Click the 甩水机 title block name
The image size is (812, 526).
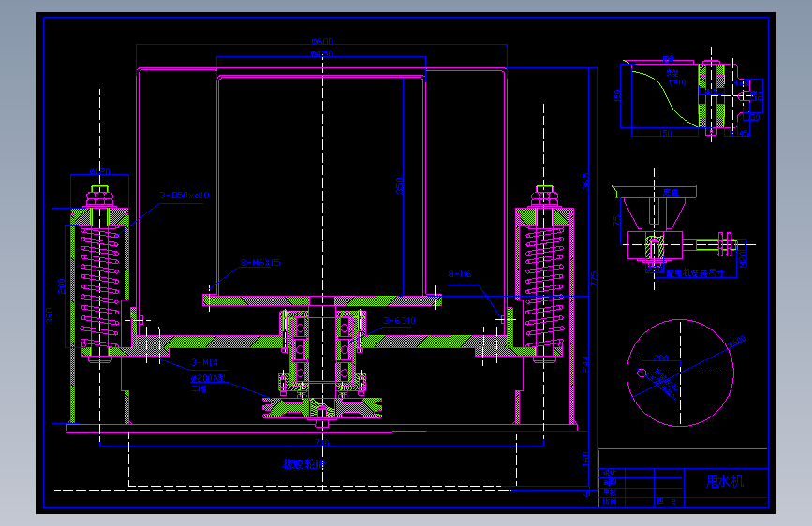tap(725, 481)
